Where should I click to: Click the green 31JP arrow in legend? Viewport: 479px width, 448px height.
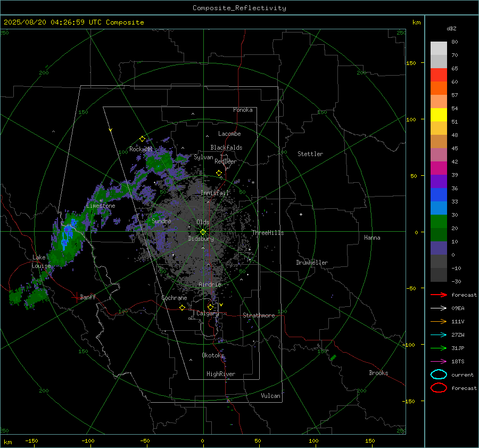pyautogui.click(x=439, y=348)
